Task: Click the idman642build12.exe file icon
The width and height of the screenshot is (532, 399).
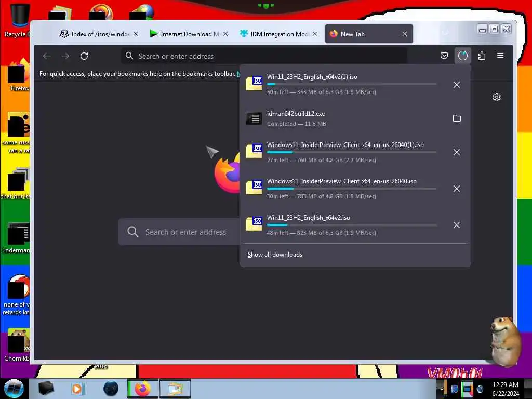Action: point(254,118)
